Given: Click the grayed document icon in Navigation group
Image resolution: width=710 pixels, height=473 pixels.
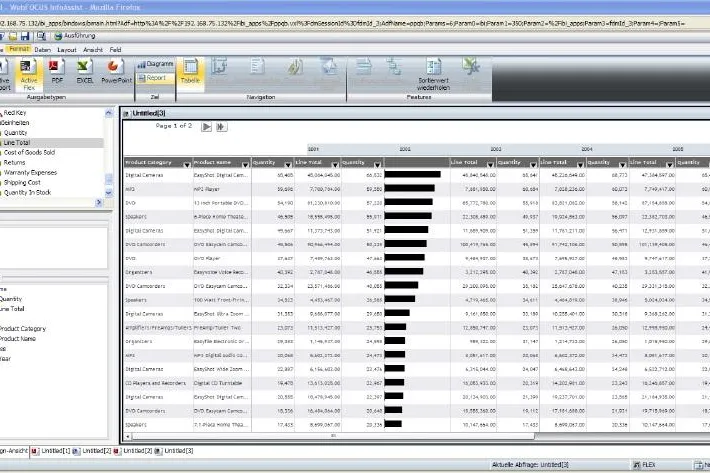Looking at the screenshot, I should click(x=257, y=67).
